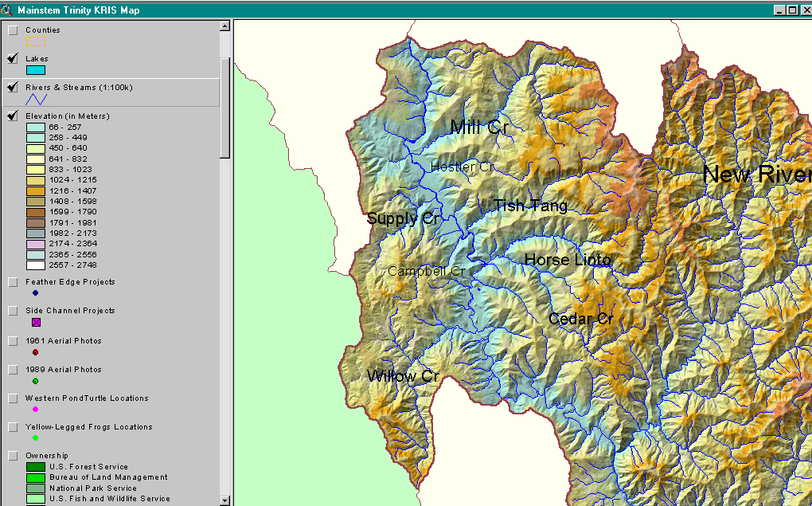Uncheck the Lakes layer checkbox
Viewport: 812px width, 506px height.
[x=13, y=59]
